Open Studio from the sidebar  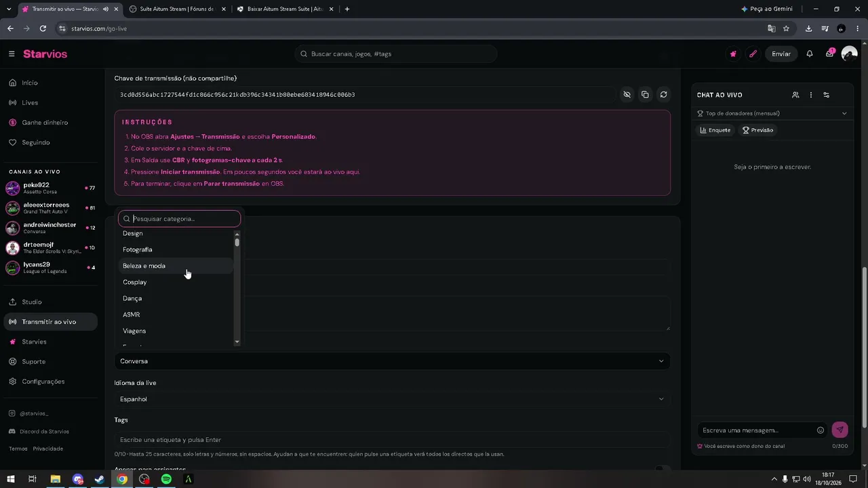(50, 302)
